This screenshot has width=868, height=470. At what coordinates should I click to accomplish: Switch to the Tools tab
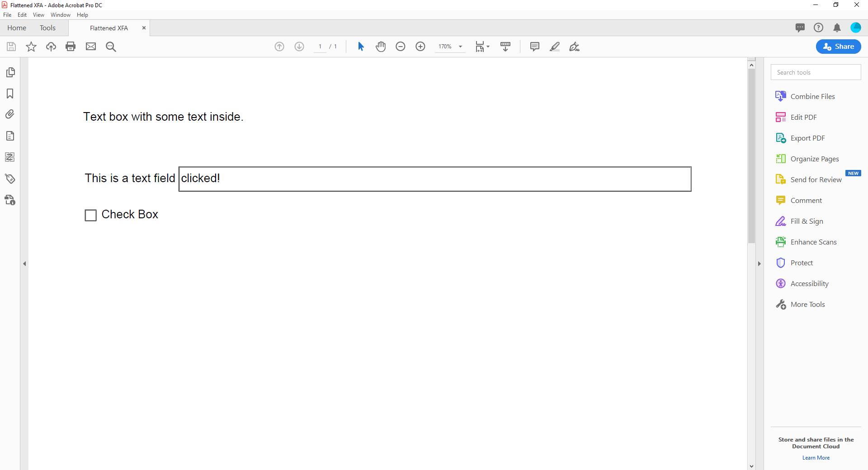click(x=48, y=28)
